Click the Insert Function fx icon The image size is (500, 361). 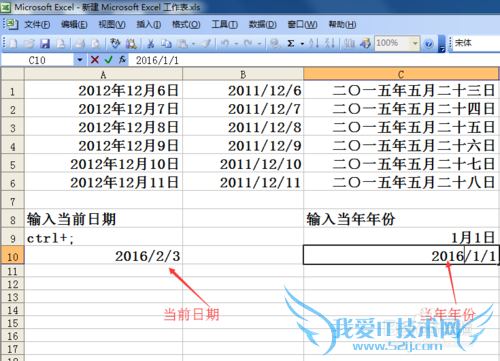point(122,60)
